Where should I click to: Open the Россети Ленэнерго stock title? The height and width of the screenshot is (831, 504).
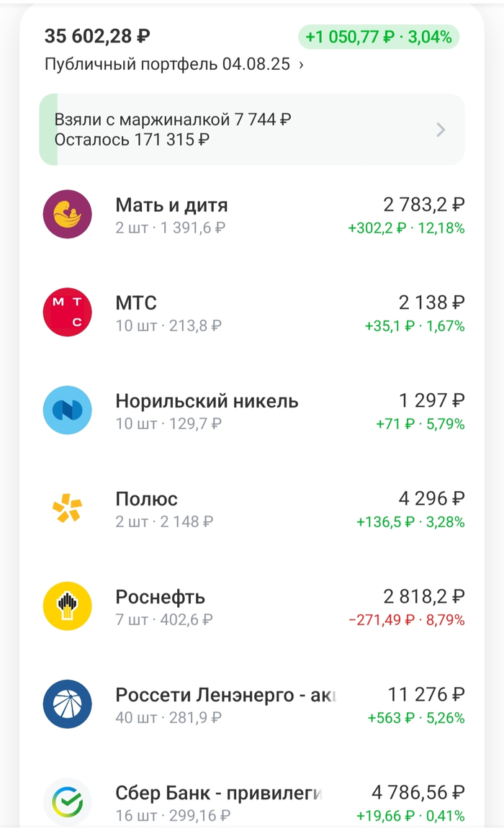[x=226, y=695]
